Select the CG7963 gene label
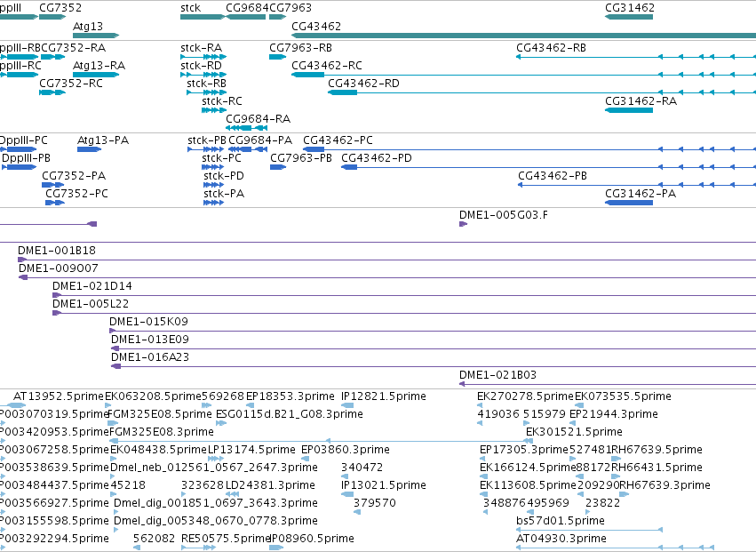756x552 pixels. click(x=290, y=8)
